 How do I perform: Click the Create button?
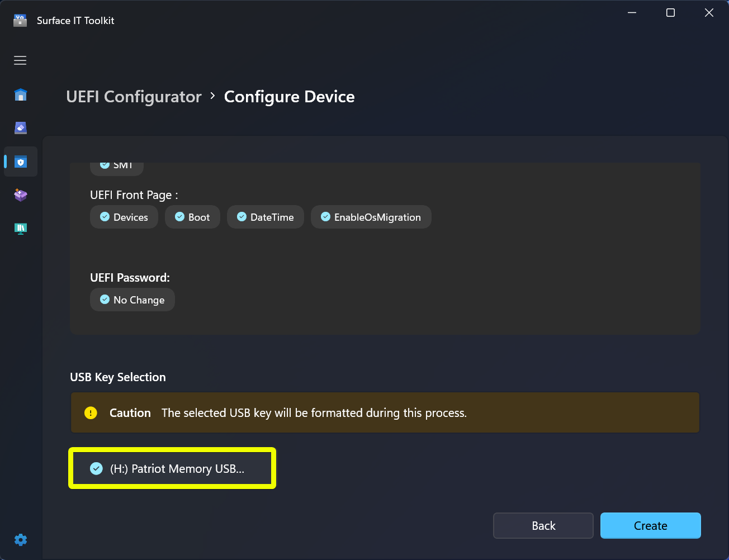tap(650, 525)
